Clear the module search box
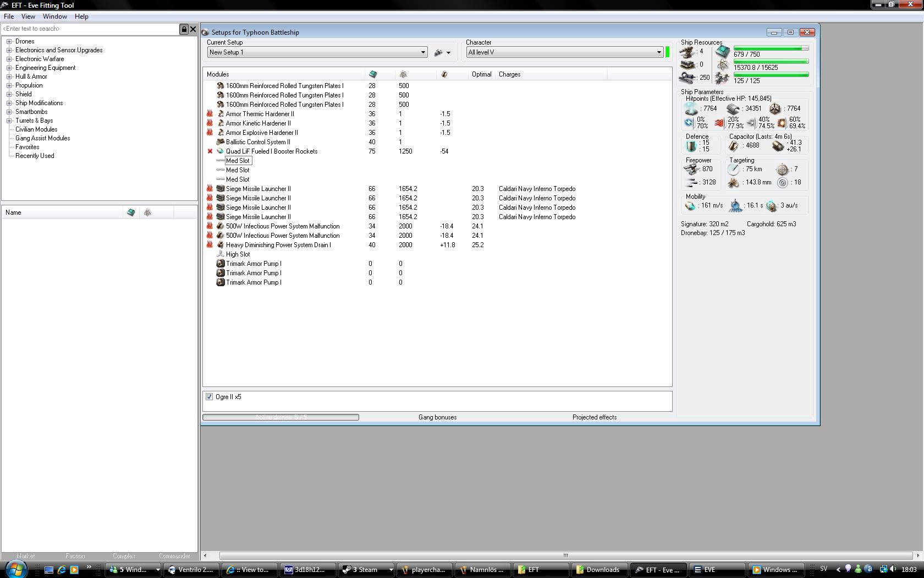This screenshot has width=924, height=578. [193, 29]
